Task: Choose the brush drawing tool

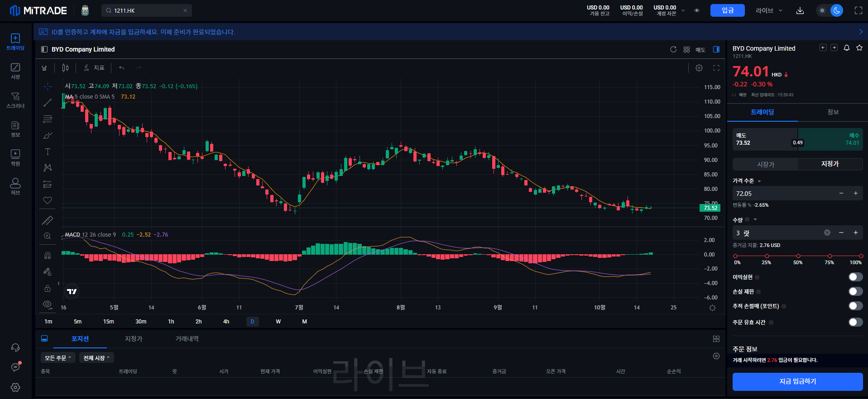Action: tap(48, 135)
